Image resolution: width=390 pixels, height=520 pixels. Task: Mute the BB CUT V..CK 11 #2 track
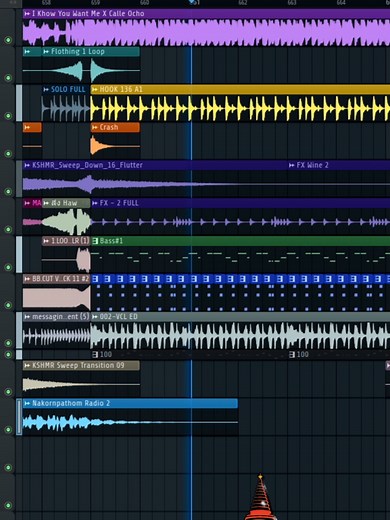[8, 305]
